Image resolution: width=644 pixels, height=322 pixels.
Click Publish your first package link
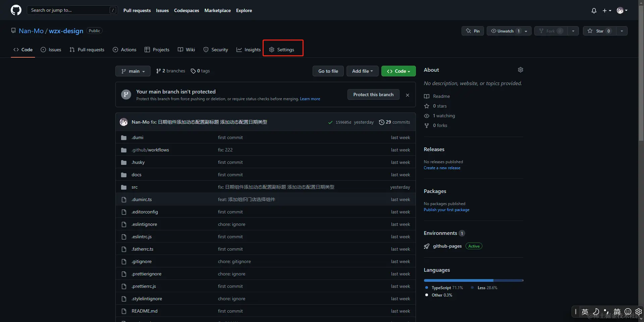click(446, 210)
